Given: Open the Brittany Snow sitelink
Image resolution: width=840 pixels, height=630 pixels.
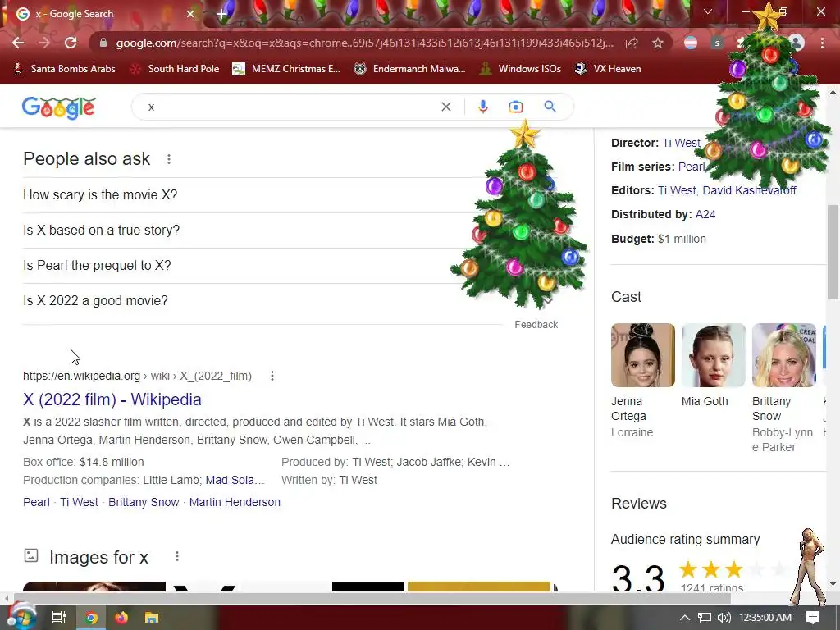Looking at the screenshot, I should [144, 502].
